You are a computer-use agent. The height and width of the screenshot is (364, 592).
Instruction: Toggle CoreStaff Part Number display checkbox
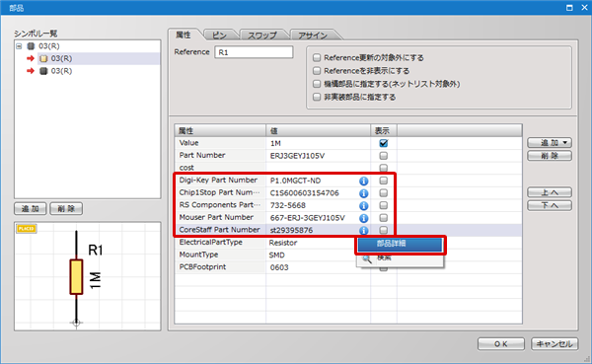(x=383, y=230)
